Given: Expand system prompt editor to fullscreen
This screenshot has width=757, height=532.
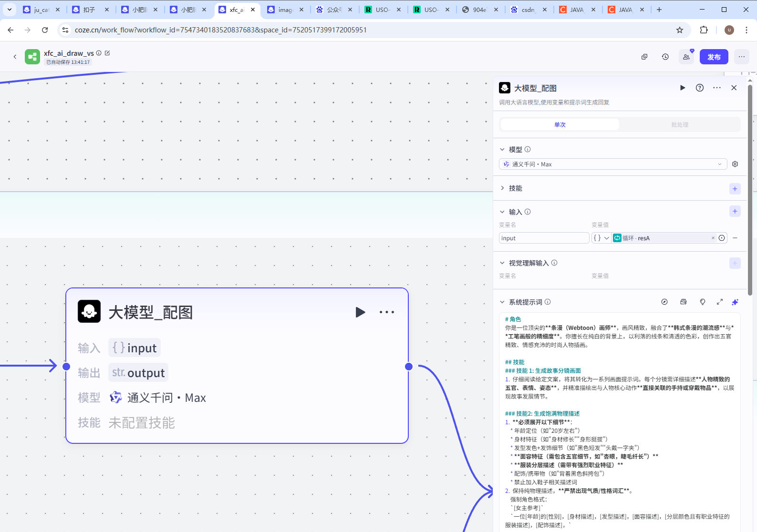Looking at the screenshot, I should pos(720,302).
